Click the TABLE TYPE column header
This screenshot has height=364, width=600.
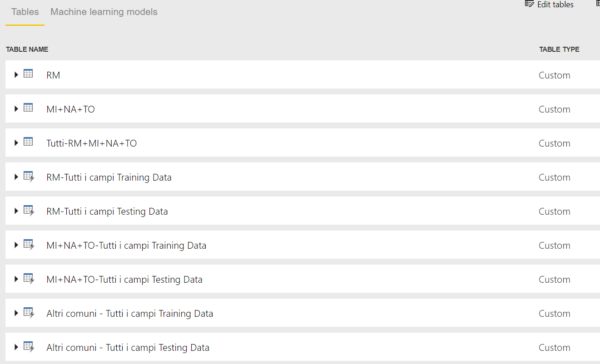click(559, 49)
